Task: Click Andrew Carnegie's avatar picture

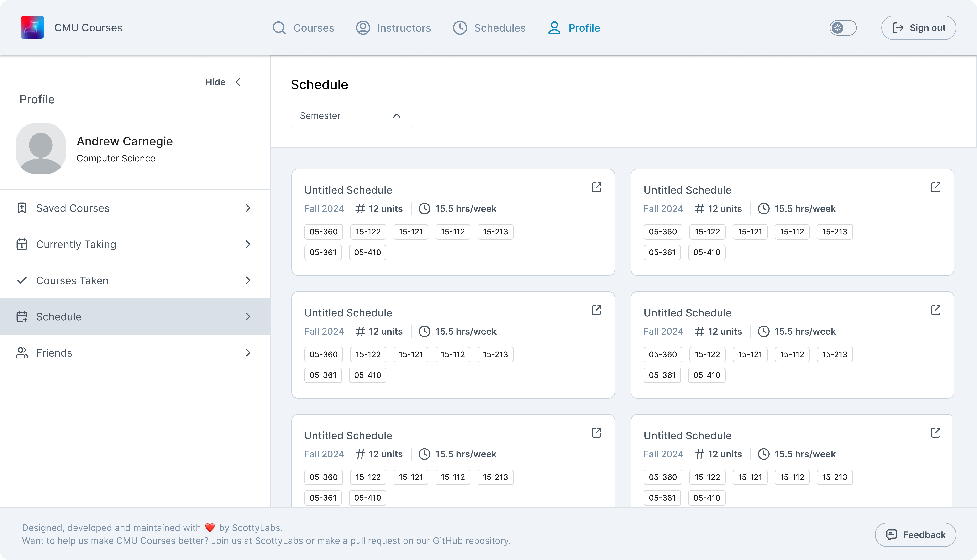Action: (41, 148)
